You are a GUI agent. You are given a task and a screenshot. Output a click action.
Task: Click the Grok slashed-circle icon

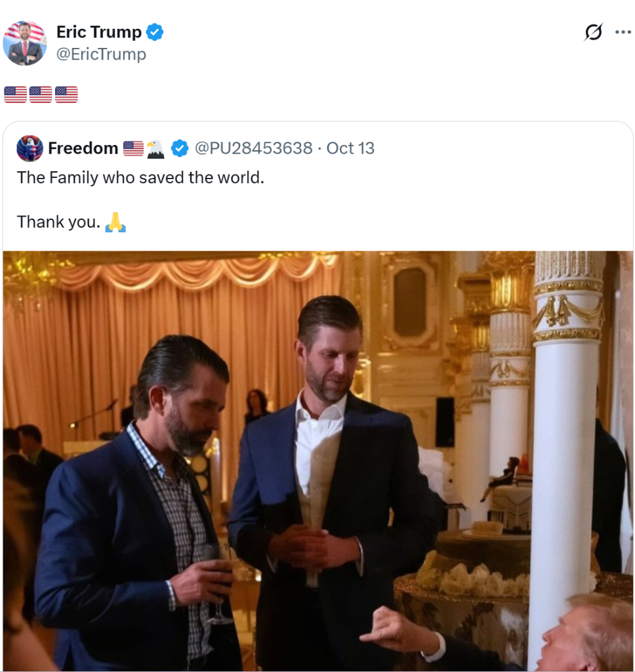click(593, 32)
